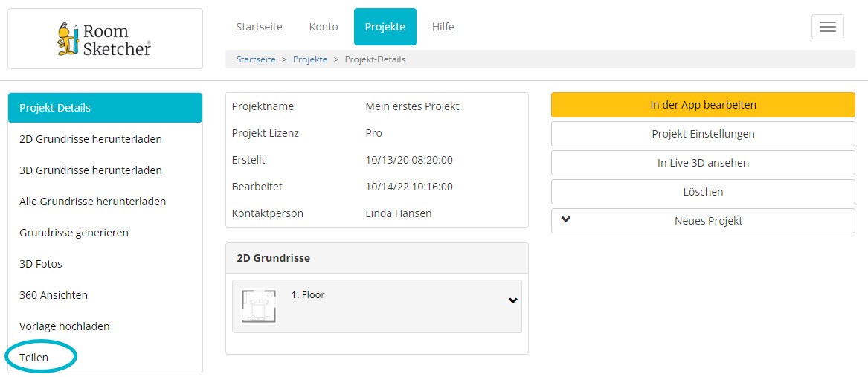Viewport: 868px width, 377px height.
Task: Open the 1. Floor floor plan thumbnail
Action: (x=259, y=306)
